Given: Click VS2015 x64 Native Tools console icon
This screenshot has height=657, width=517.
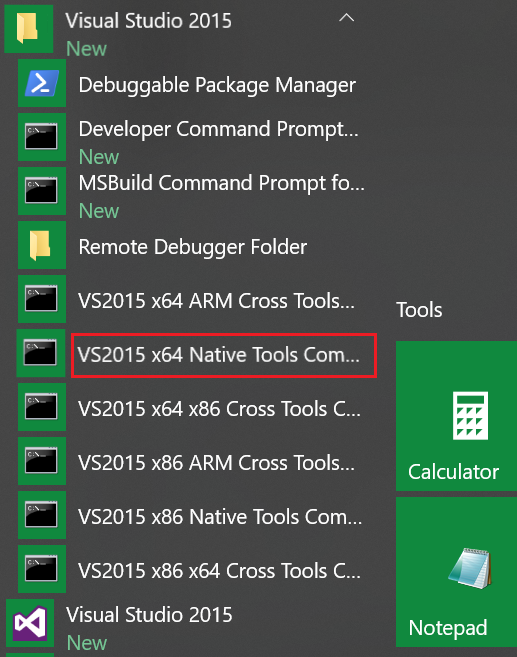Looking at the screenshot, I should click(x=41, y=353).
